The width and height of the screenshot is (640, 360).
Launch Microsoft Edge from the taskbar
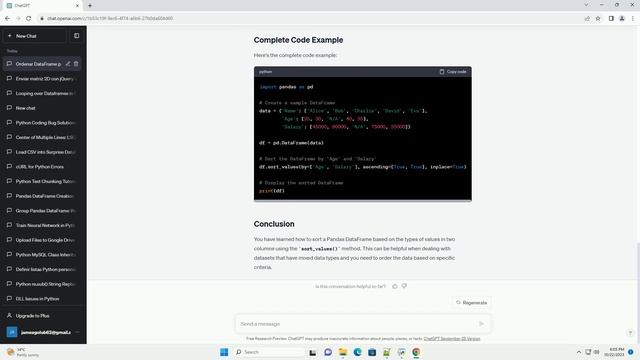point(357,352)
